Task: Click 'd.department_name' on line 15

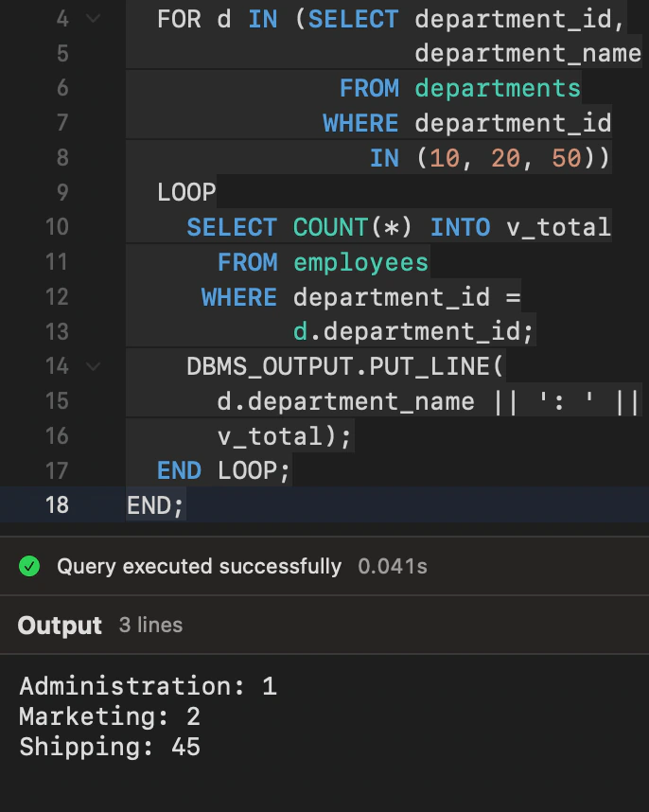Action: coord(345,402)
